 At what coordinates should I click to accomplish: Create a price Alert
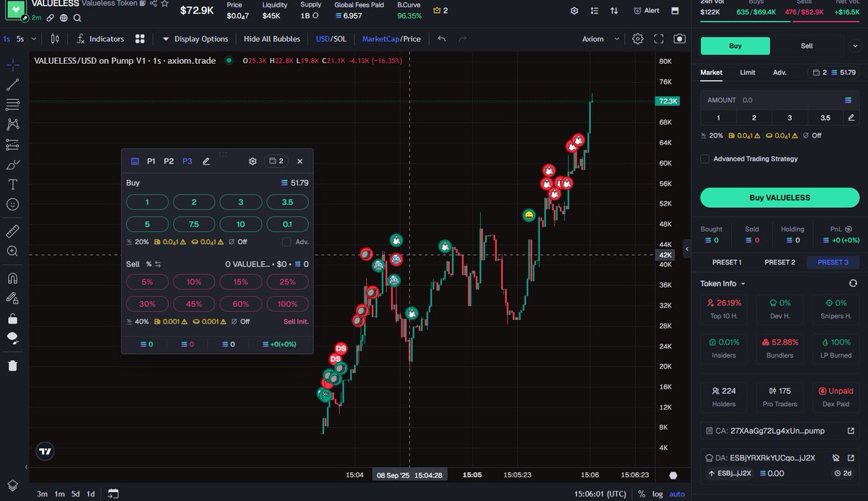click(x=647, y=11)
